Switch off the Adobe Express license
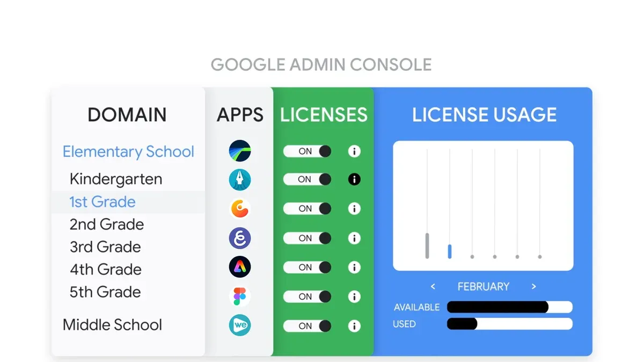The width and height of the screenshot is (644, 362). [308, 267]
